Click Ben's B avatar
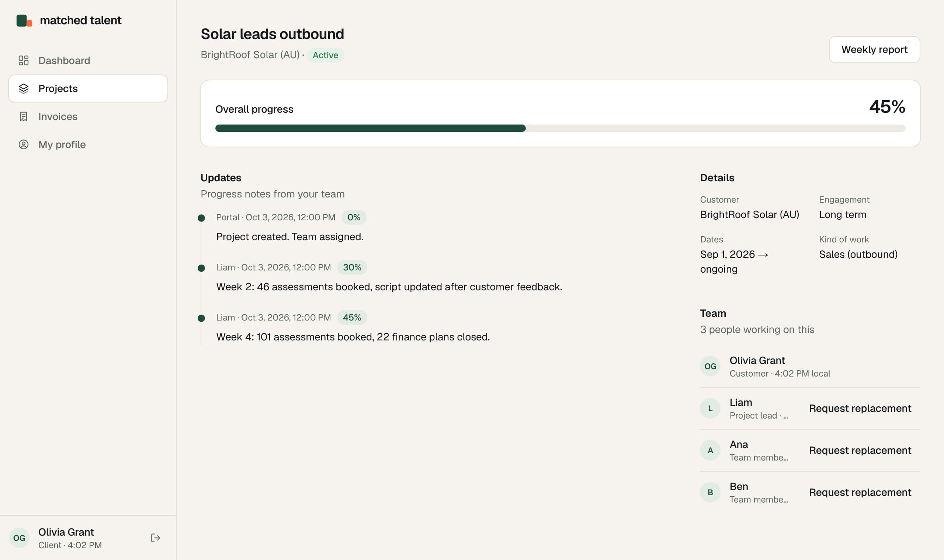This screenshot has height=560, width=944. pyautogui.click(x=710, y=492)
